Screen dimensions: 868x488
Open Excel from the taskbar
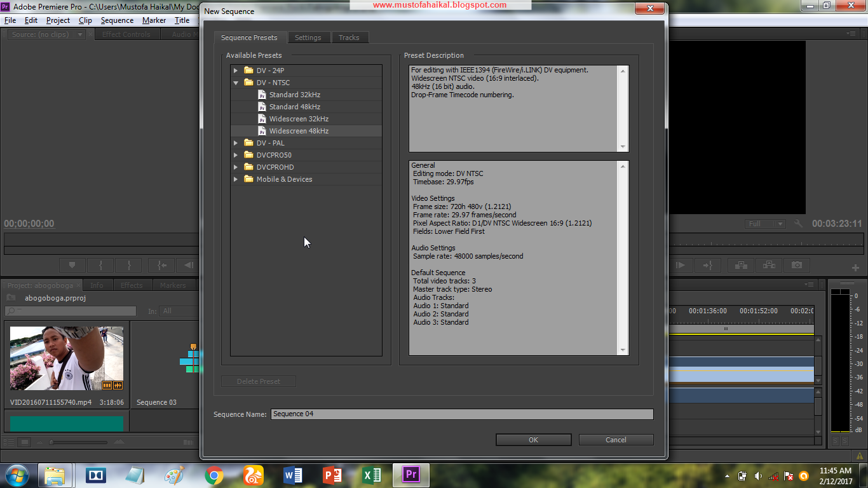[372, 475]
